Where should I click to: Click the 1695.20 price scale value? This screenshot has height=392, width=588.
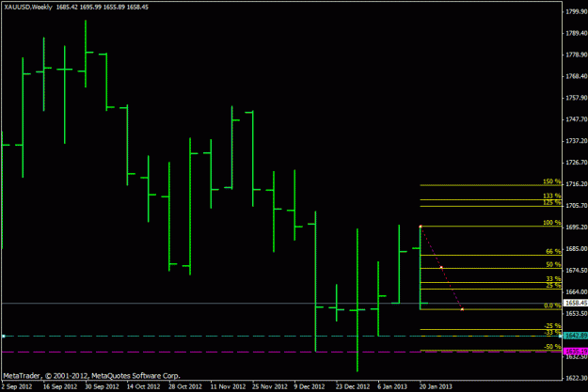point(576,227)
